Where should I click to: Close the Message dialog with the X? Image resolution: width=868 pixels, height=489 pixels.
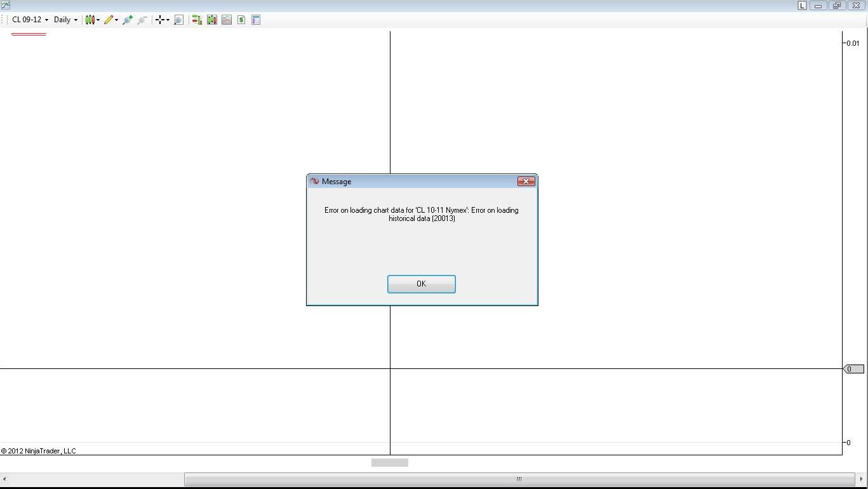point(526,182)
